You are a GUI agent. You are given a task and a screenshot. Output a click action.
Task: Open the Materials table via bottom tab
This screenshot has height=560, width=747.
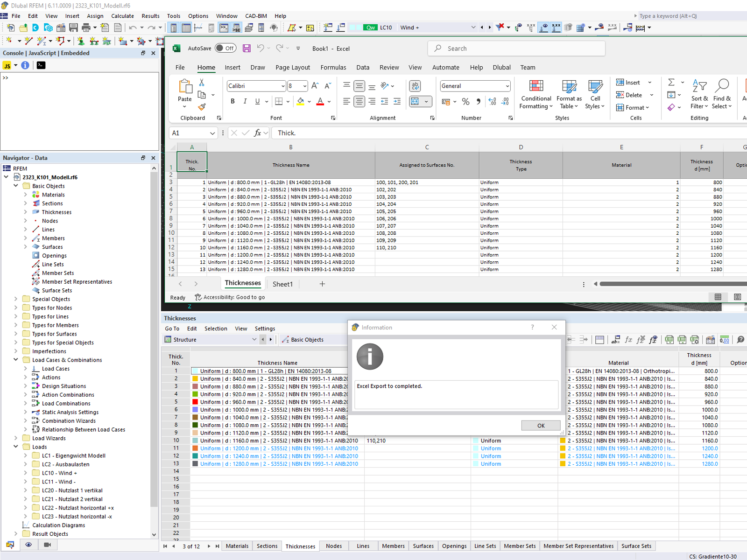(237, 546)
